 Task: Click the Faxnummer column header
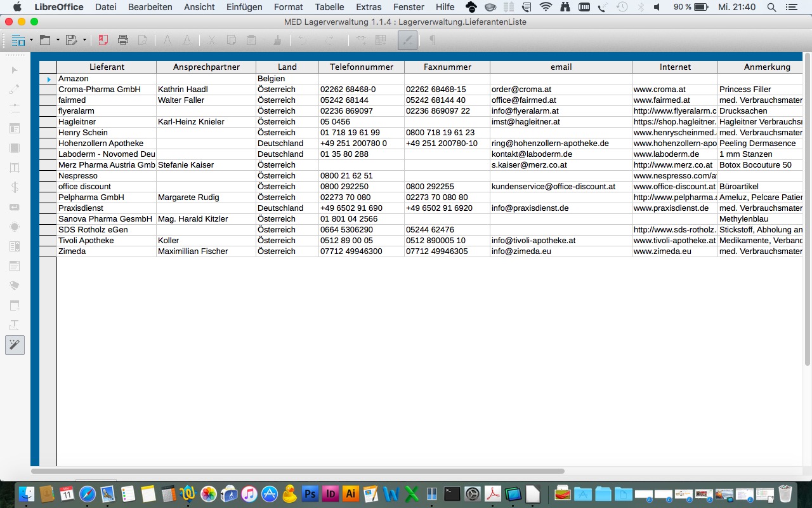447,67
